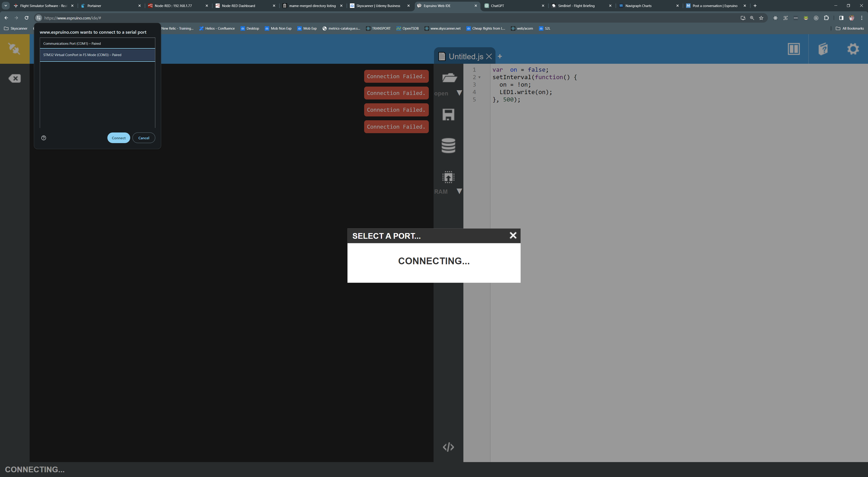Click the address bar URL field
This screenshot has height=477, width=868.
point(387,18)
